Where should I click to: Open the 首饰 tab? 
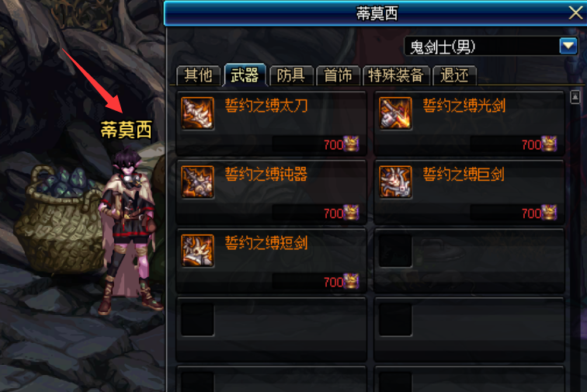(x=338, y=75)
